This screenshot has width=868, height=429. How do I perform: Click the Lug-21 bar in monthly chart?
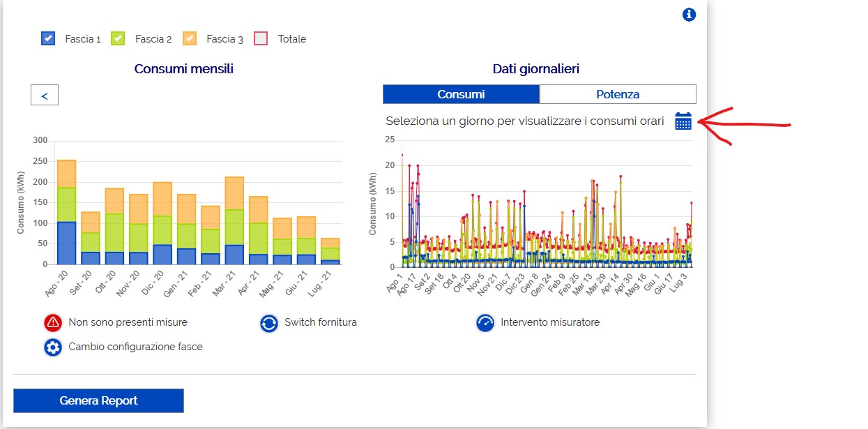click(330, 253)
